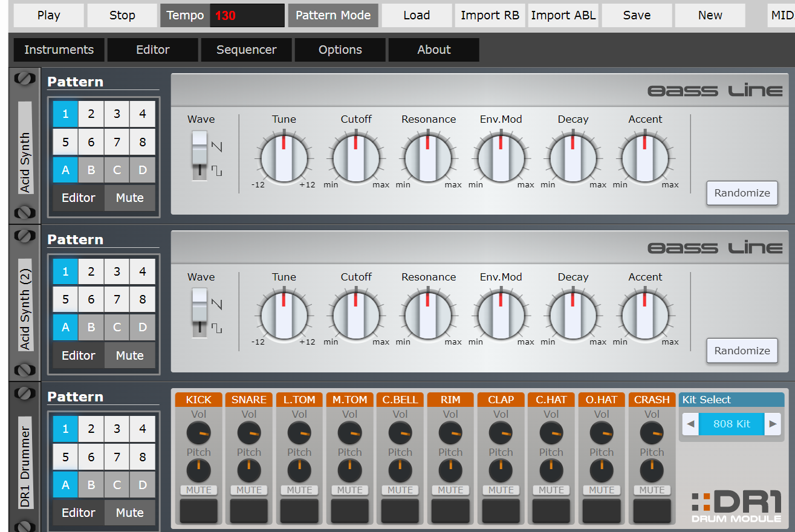Click the Tempo value field showing 130
This screenshot has height=532, width=795.
247,16
